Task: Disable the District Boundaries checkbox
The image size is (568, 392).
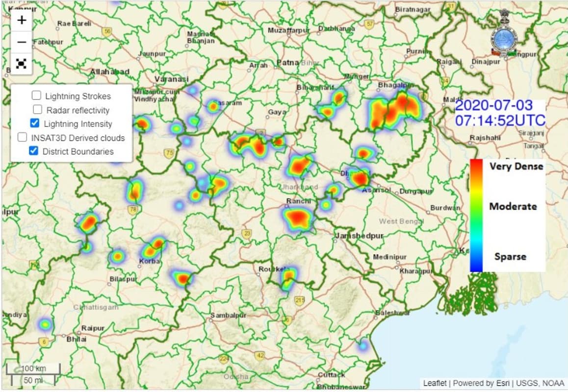Action: (34, 151)
